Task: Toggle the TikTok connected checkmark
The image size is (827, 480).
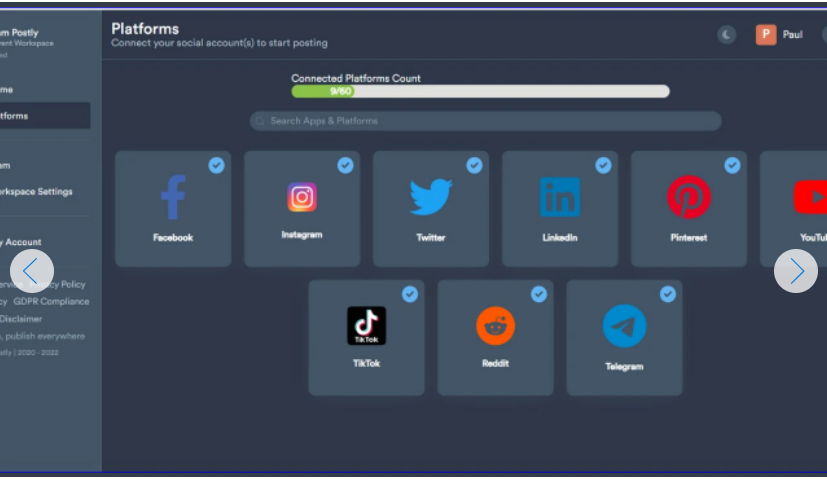Action: (x=410, y=294)
